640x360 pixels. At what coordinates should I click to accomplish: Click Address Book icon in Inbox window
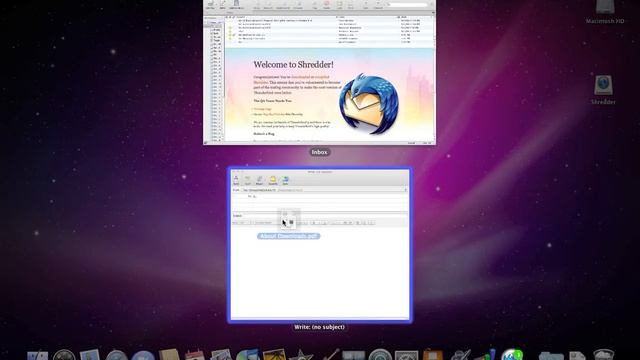coord(236,4)
